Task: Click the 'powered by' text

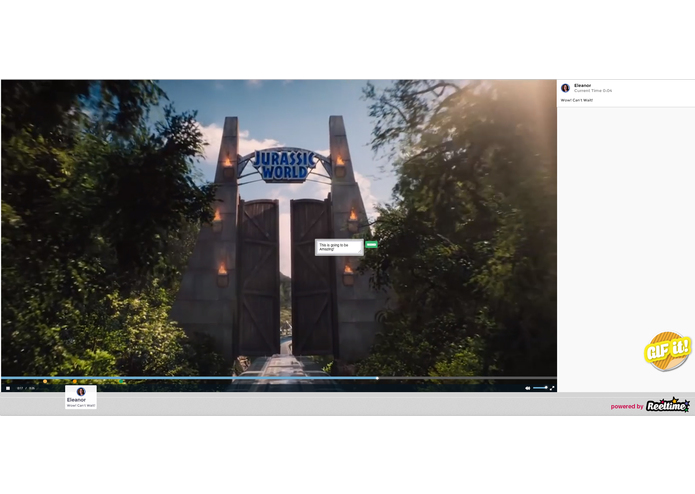Action: pyautogui.click(x=627, y=406)
